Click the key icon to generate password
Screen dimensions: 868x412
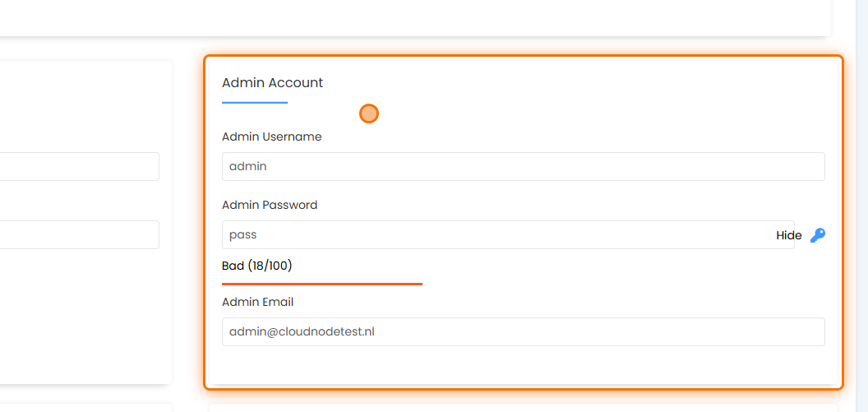[817, 235]
